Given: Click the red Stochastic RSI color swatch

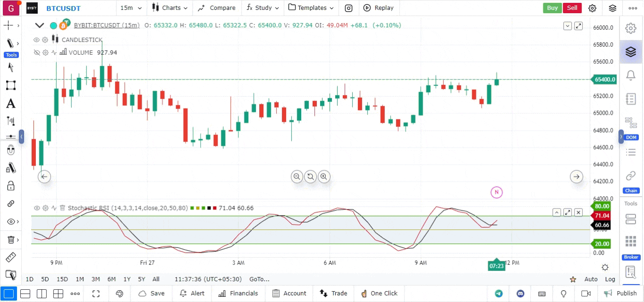Looking at the screenshot, I should tap(215, 208).
